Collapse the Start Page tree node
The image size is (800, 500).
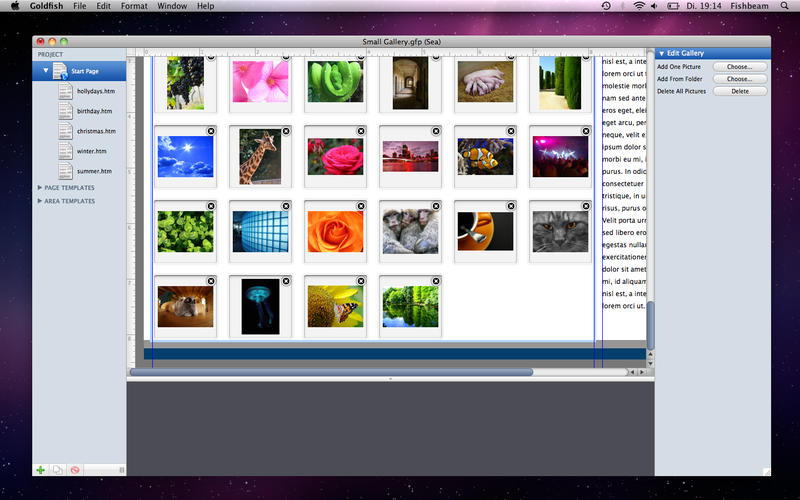45,71
